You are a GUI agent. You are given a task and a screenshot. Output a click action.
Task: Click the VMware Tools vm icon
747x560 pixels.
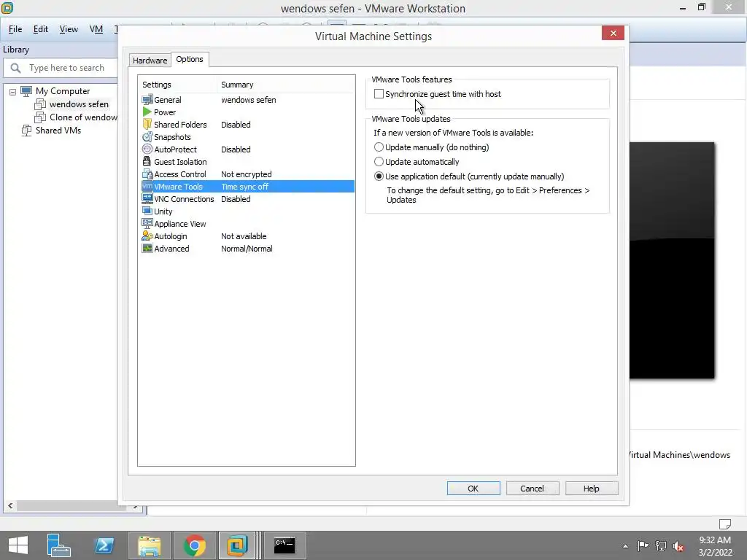[x=147, y=186]
